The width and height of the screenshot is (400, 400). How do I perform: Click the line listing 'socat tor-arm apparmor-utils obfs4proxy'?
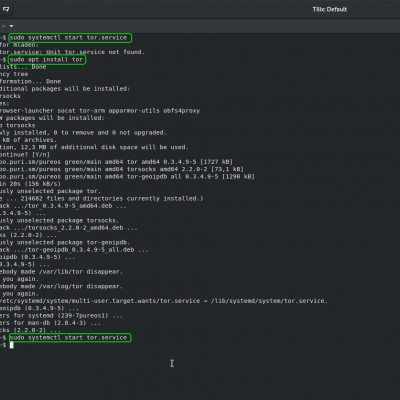(100, 111)
